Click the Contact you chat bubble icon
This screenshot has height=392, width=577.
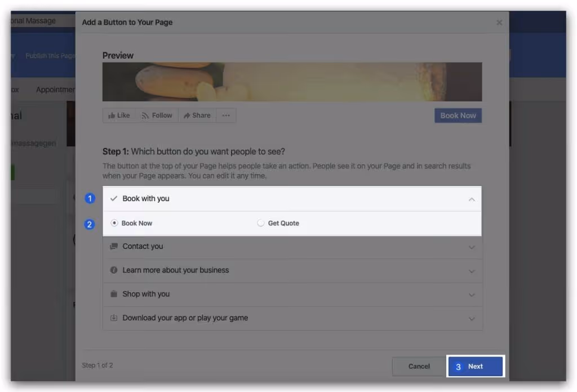114,246
